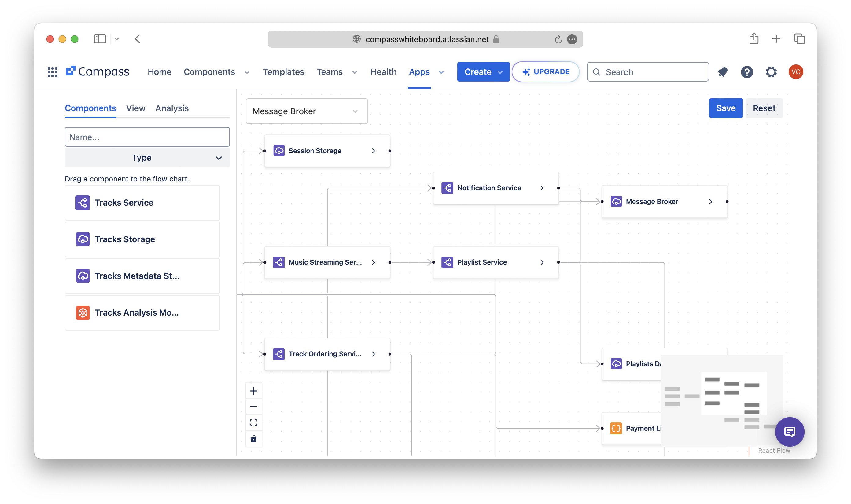Click the zoom out minus control
Image resolution: width=851 pixels, height=504 pixels.
253,407
